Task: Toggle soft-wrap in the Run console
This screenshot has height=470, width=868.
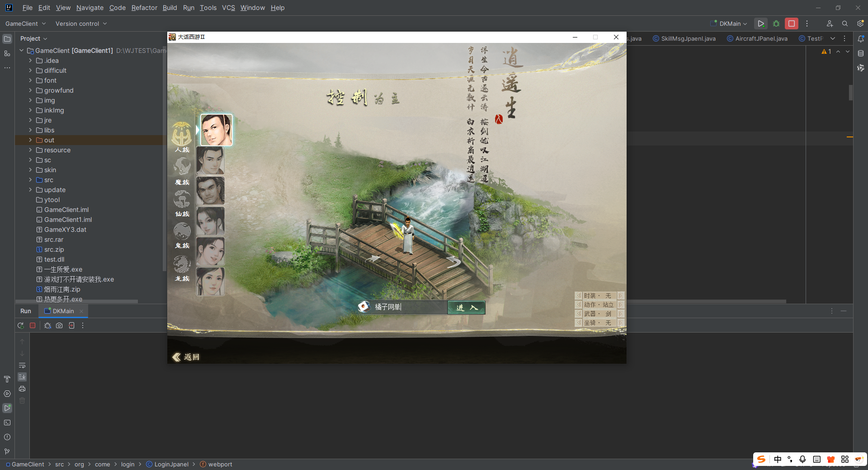Action: coord(22,365)
